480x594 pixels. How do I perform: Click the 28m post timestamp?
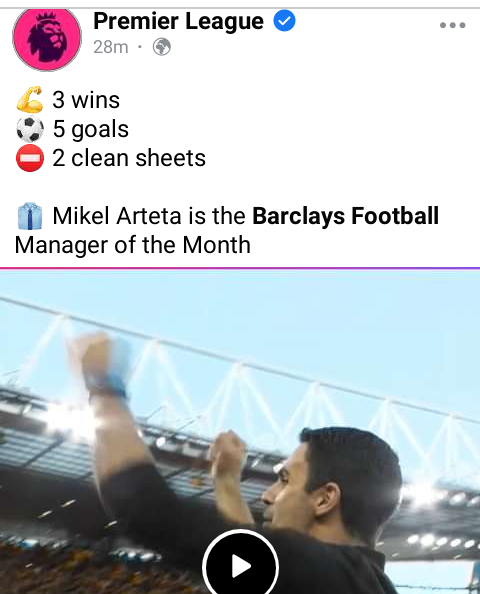click(111, 47)
